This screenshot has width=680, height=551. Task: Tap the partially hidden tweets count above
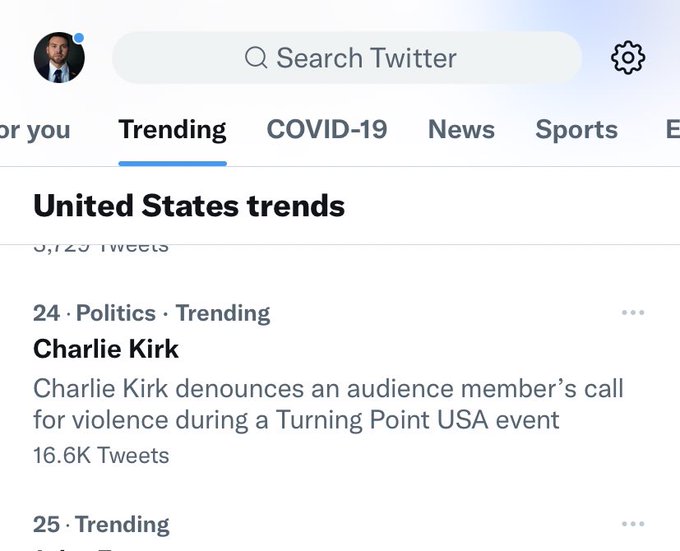[101, 248]
